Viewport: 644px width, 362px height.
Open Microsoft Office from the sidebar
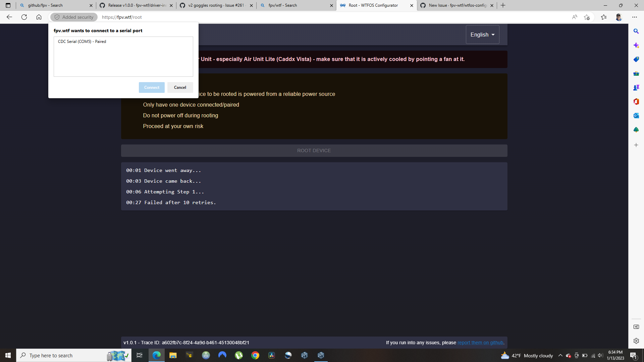[x=636, y=102]
